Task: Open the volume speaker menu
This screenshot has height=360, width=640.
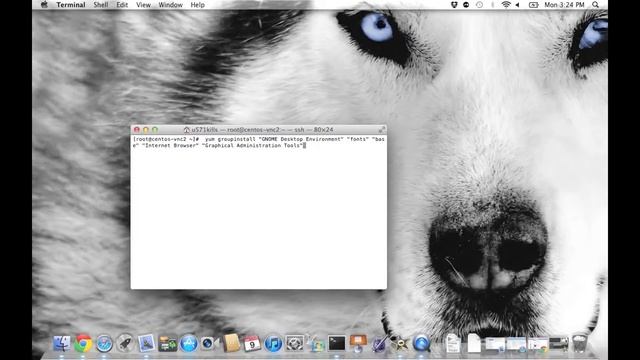Action: 518,5
